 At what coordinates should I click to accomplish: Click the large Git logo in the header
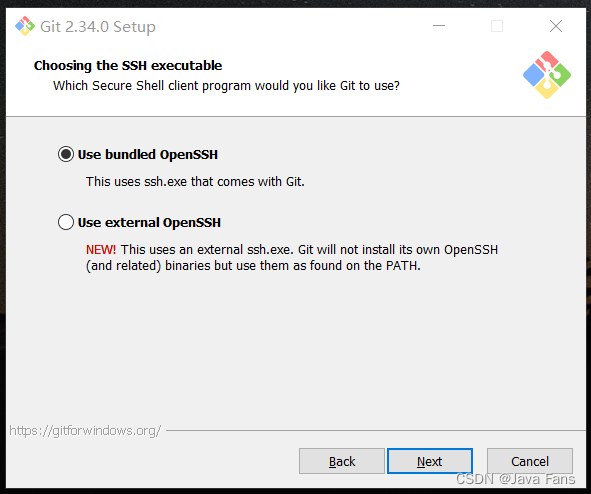click(547, 75)
